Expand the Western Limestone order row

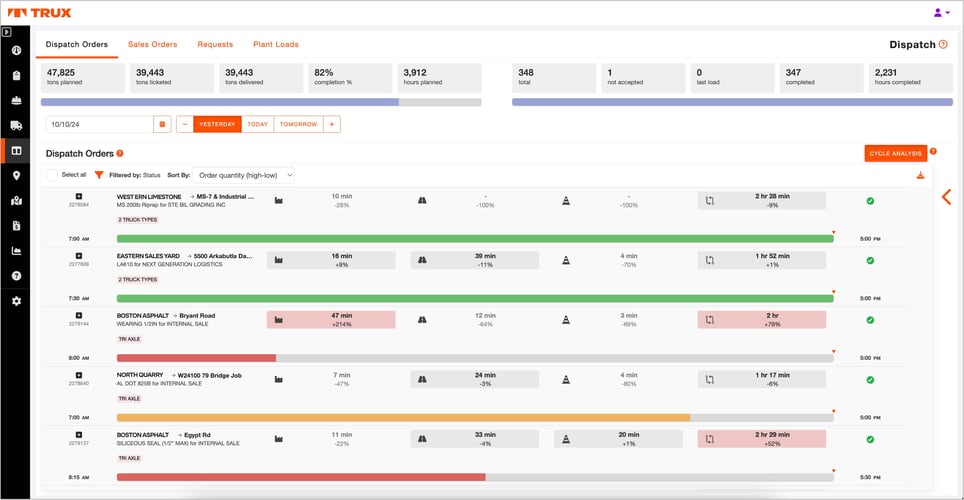(79, 197)
